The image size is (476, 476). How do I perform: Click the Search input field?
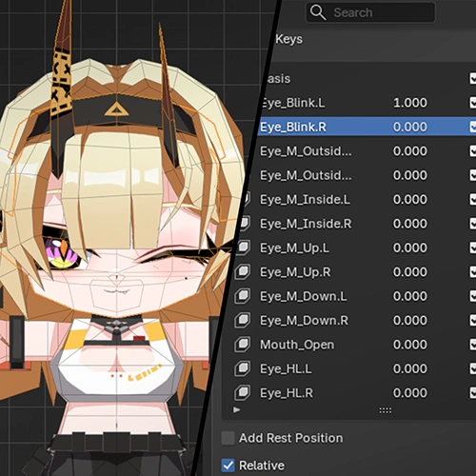point(370,12)
